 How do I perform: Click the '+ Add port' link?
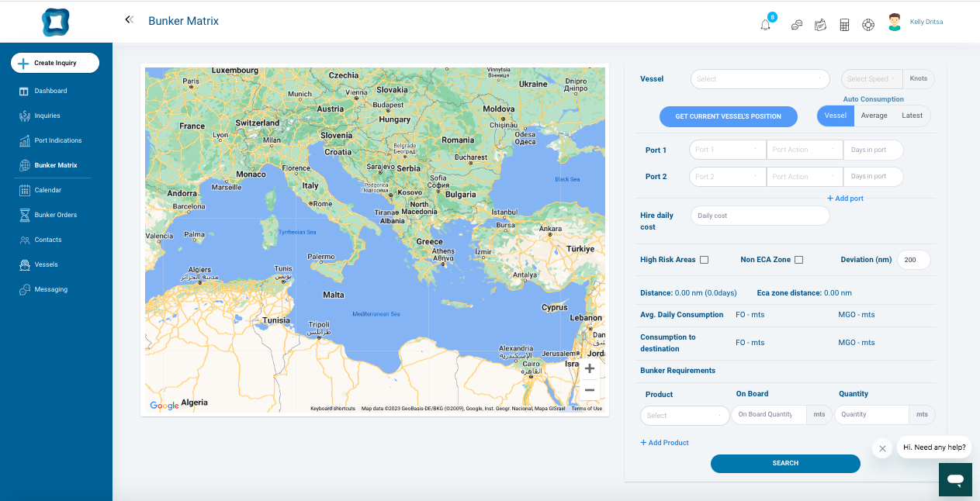click(845, 199)
